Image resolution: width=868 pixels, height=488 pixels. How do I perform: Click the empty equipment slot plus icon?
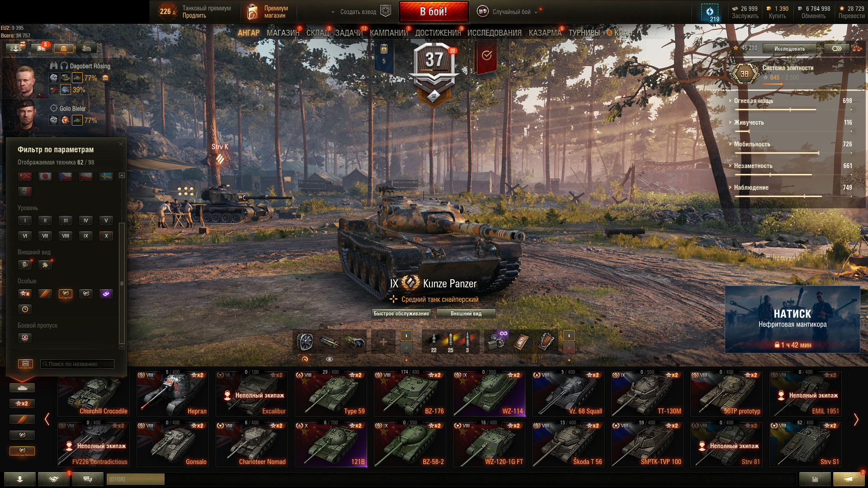383,342
